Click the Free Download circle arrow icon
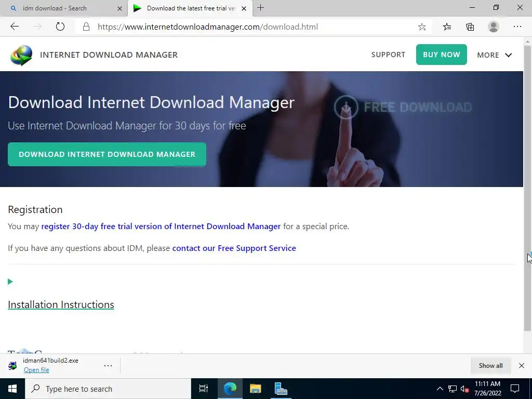 coord(345,107)
